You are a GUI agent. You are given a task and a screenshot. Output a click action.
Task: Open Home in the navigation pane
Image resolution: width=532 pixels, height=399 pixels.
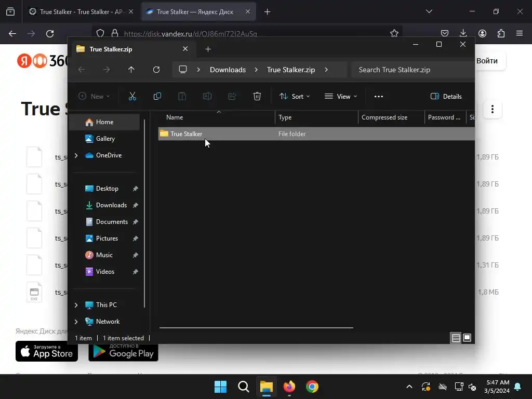pos(104,122)
